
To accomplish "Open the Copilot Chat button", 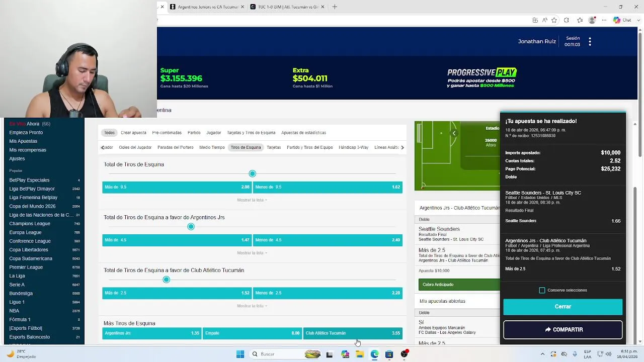I will (622, 20).
